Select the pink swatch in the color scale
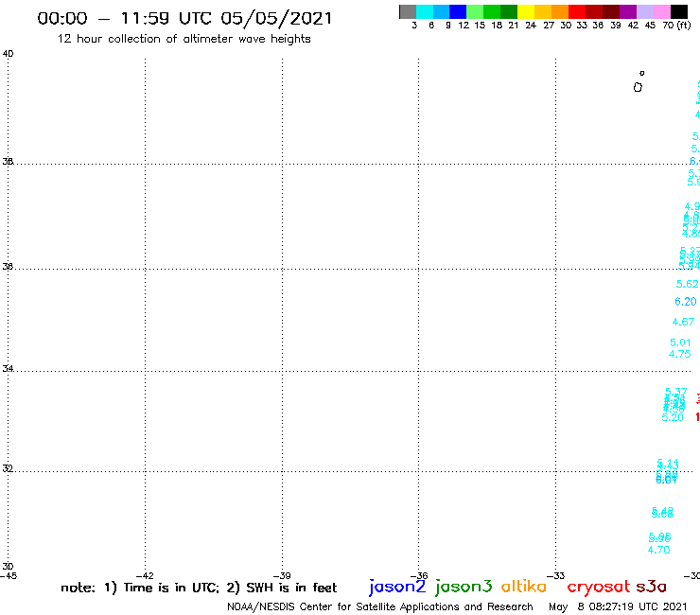The width and height of the screenshot is (700, 615). pos(661,11)
